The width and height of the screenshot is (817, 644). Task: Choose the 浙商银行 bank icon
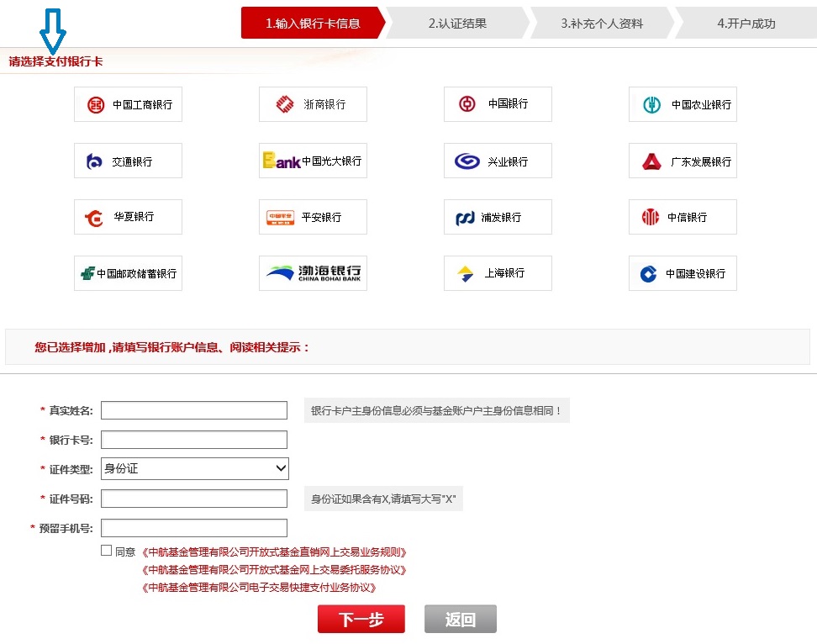point(314,104)
